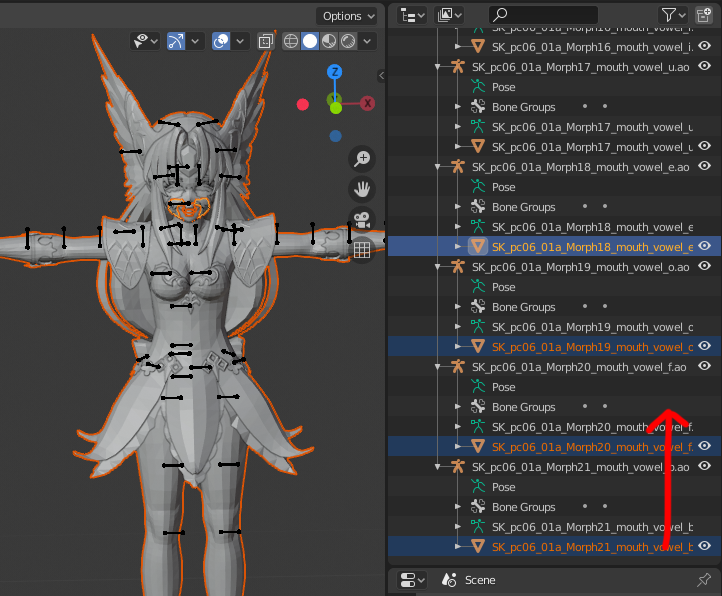
Task: Collapse Morph19_mouth_vowel_o.ao armature tree
Action: pos(437,267)
